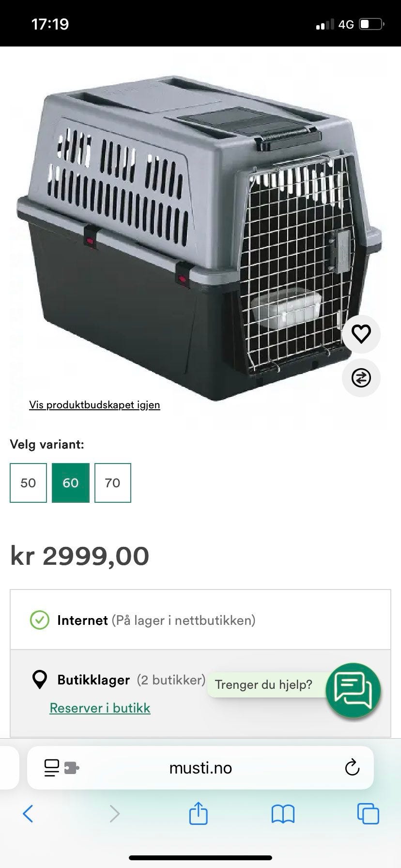This screenshot has width=401, height=868.
Task: Click Vis produktbudskapet igjen link
Action: pos(94,405)
